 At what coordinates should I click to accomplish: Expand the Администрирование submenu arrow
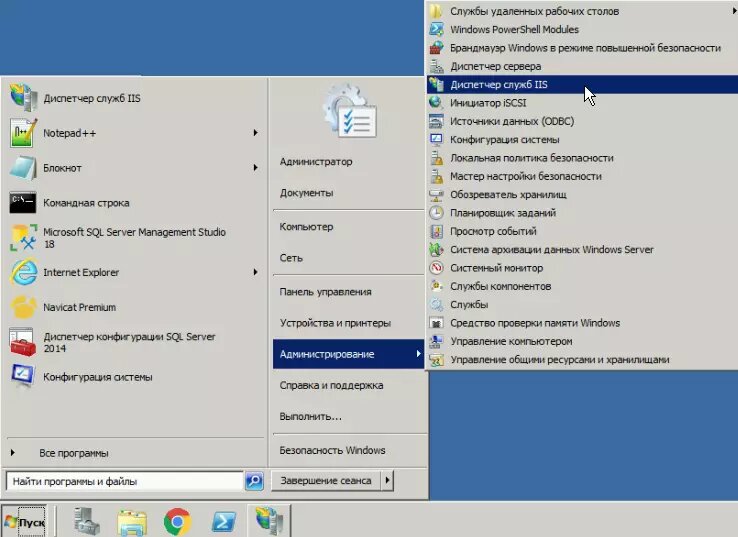[418, 353]
